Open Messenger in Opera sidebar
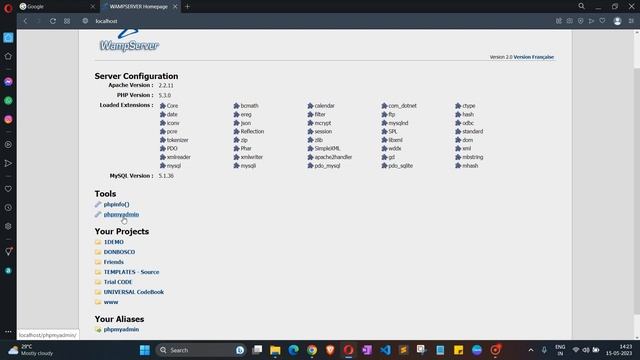The image size is (640, 360). pos(8,82)
